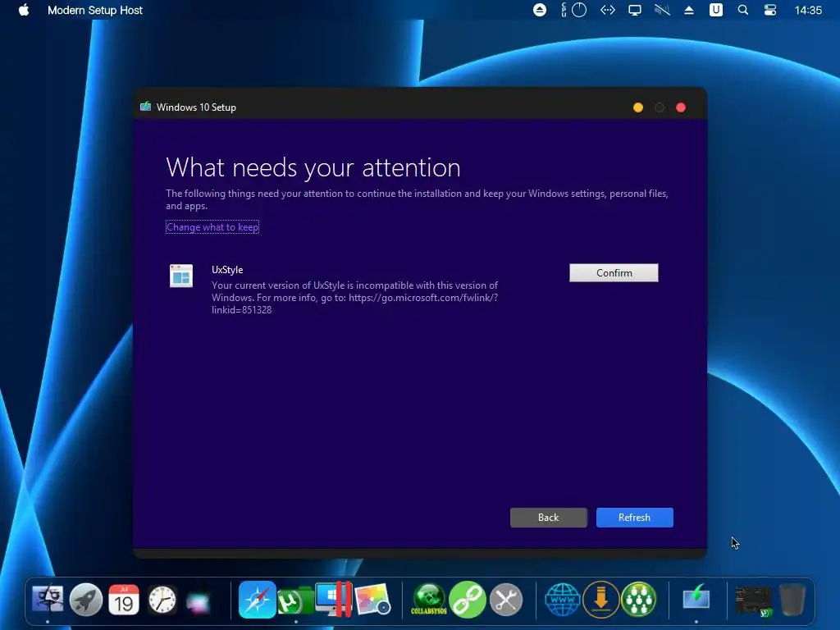
Task: Click the Windows 10 Setup title icon
Action: [x=145, y=107]
